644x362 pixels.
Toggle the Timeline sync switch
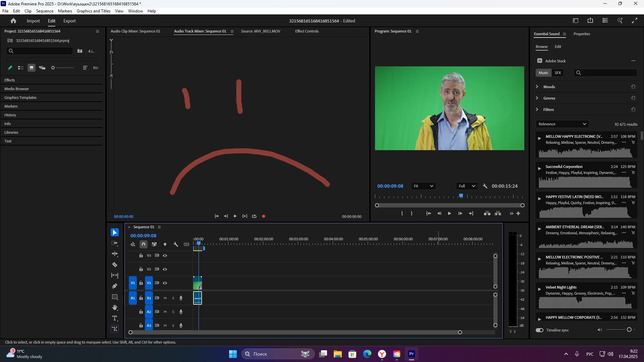click(x=540, y=330)
